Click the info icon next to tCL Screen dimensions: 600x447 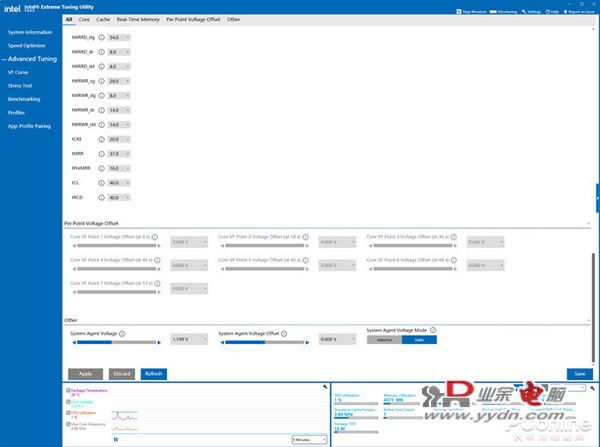[x=101, y=183]
